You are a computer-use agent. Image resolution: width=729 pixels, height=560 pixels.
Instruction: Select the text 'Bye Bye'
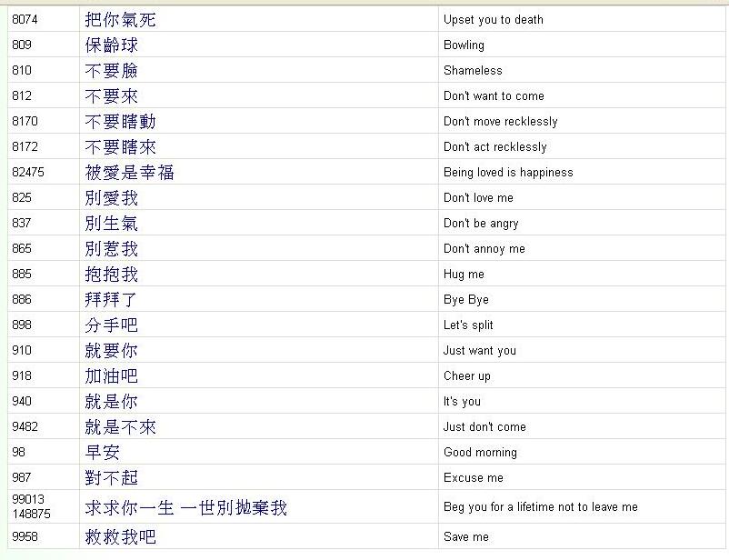(466, 299)
